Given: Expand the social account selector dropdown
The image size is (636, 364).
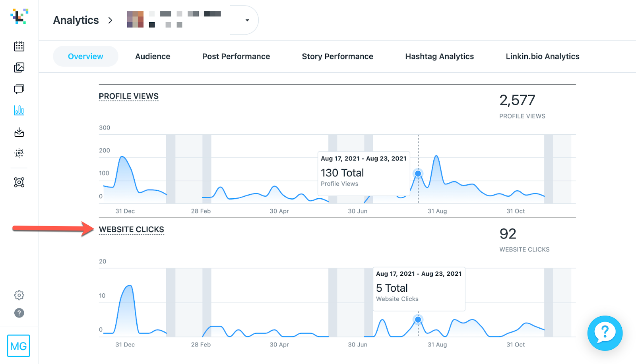Looking at the screenshot, I should [247, 20].
